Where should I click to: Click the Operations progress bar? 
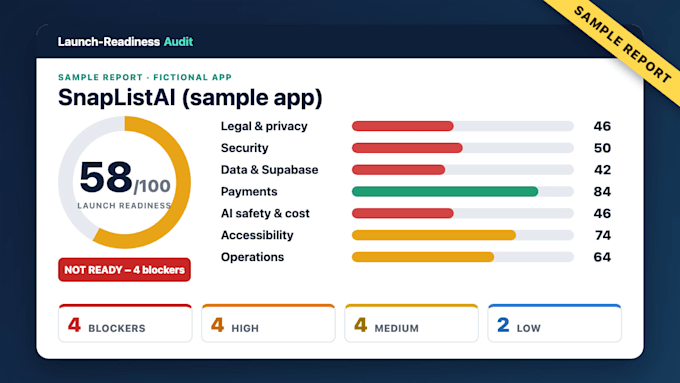click(x=463, y=257)
